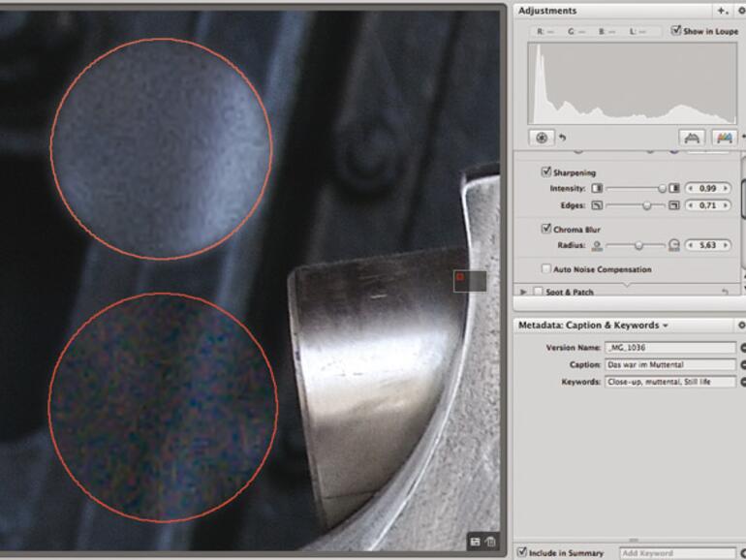The image size is (746, 560).
Task: Click the Version Name field _MG_1036
Action: click(670, 348)
